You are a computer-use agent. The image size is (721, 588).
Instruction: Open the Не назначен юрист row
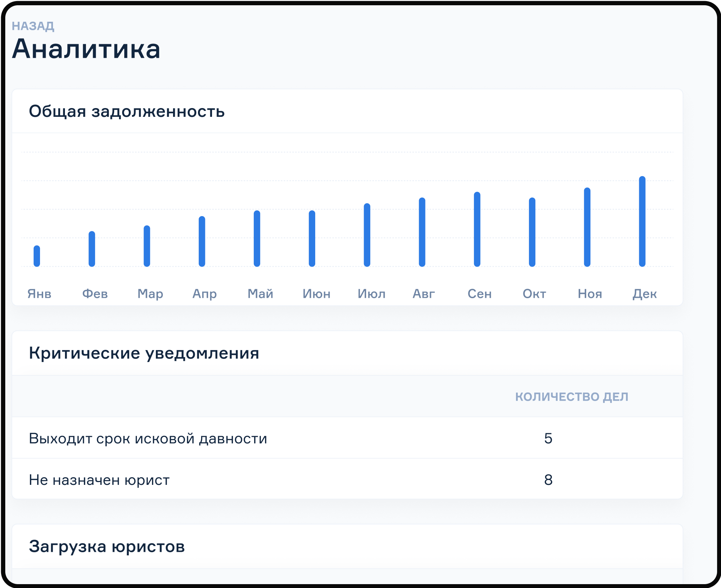(x=348, y=479)
